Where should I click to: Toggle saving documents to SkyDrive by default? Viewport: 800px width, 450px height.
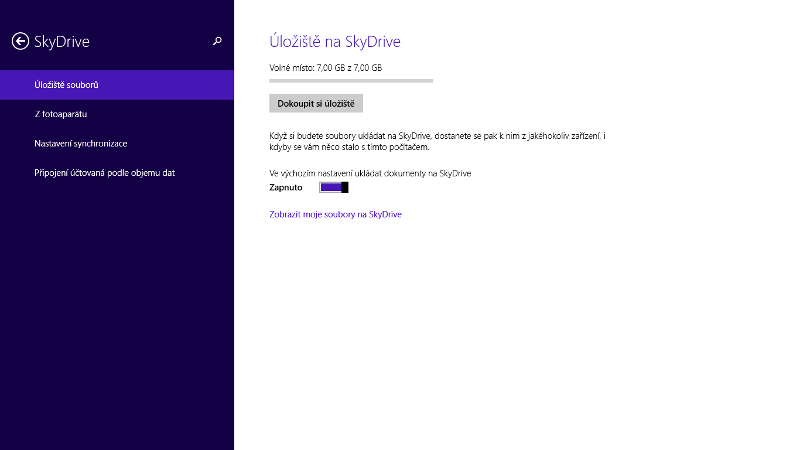click(x=333, y=187)
